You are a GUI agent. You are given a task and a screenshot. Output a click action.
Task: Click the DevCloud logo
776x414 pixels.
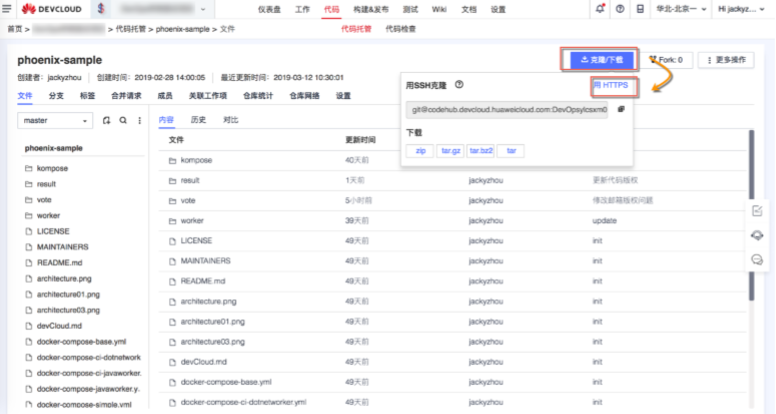pyautogui.click(x=51, y=9)
